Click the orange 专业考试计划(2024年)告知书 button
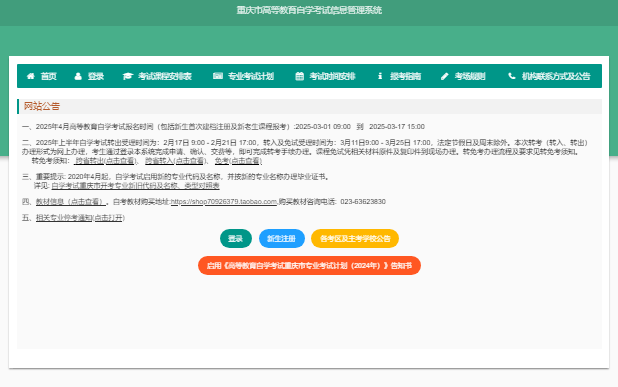 pos(309,266)
